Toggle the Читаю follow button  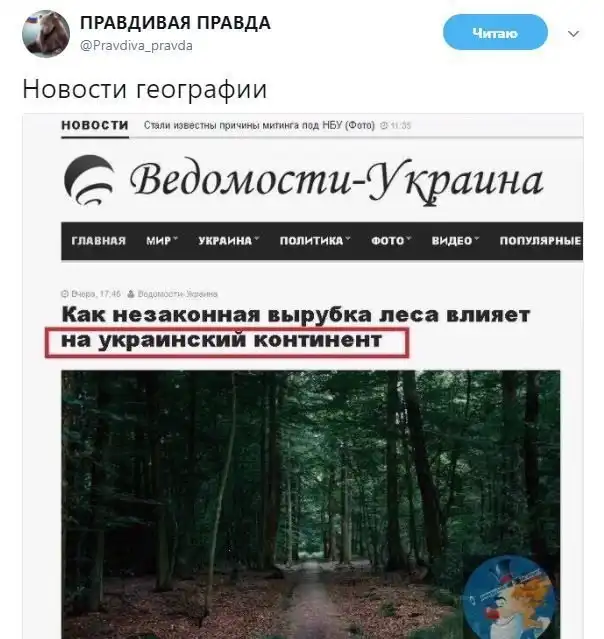coord(495,33)
